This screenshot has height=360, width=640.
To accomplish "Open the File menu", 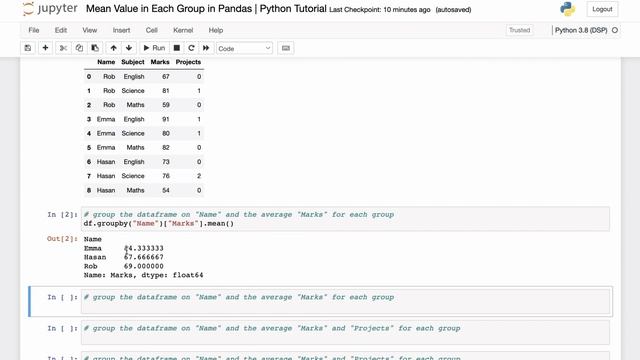I will click(34, 30).
